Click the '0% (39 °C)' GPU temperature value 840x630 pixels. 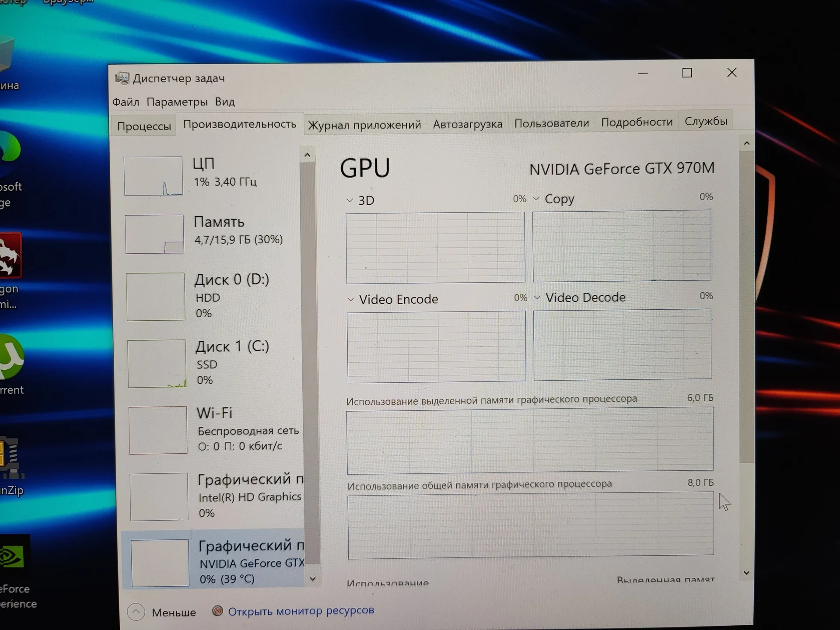(227, 579)
